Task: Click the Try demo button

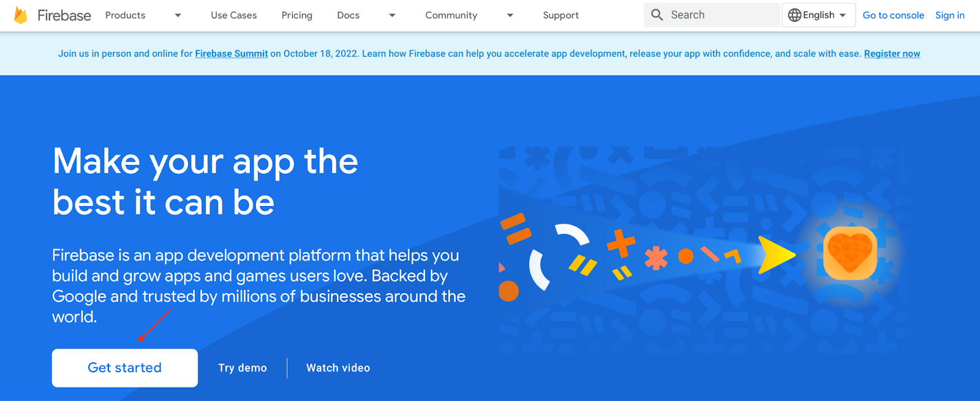Action: click(x=243, y=368)
